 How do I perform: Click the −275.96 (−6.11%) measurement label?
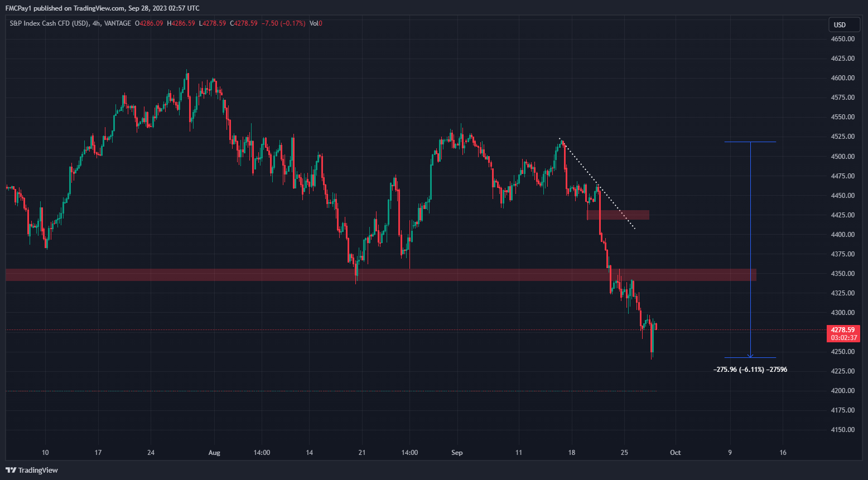point(750,370)
